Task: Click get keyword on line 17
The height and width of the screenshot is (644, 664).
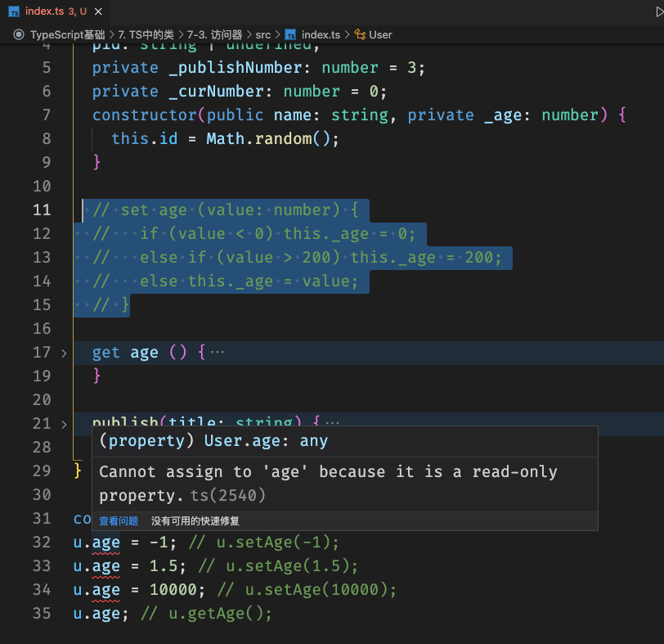Action: click(105, 353)
